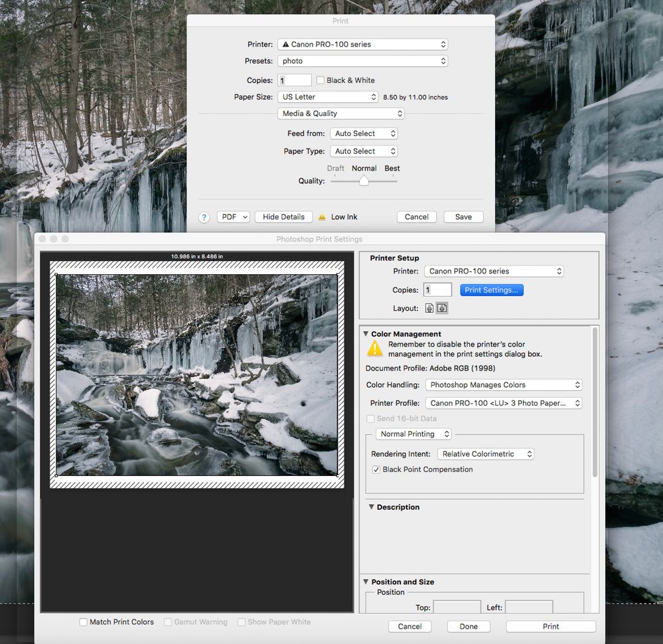
Task: Collapse the Color Management section
Action: [x=366, y=334]
